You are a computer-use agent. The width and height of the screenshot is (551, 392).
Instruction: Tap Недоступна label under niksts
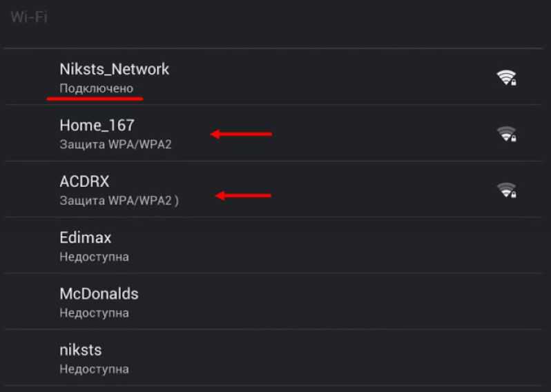[x=94, y=369]
